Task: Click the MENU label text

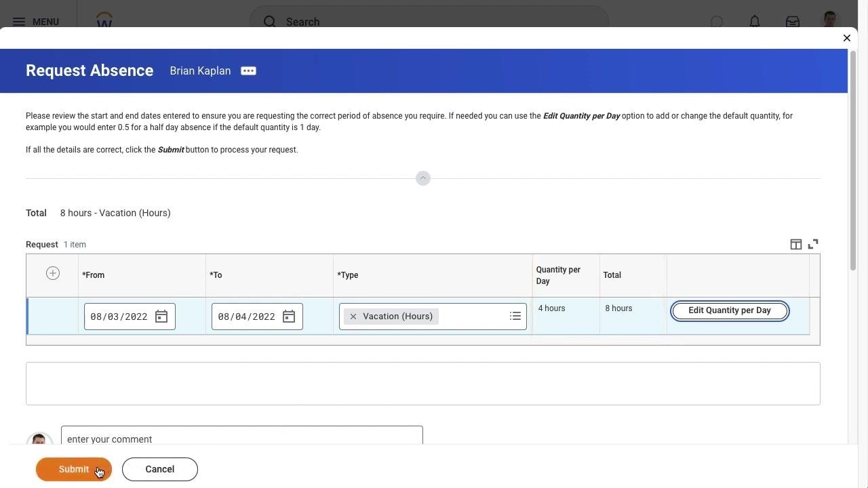Action: tap(45, 22)
